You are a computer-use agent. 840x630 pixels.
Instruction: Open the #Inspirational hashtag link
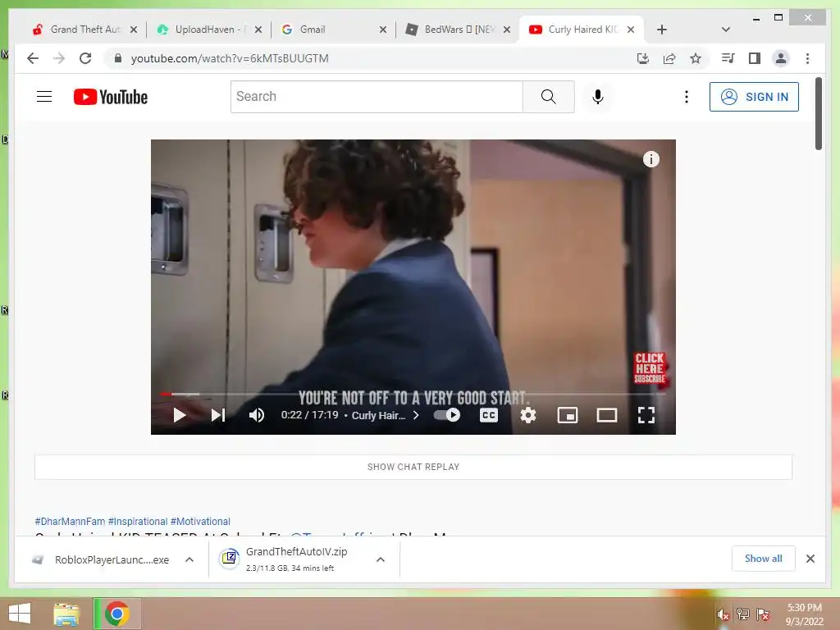pyautogui.click(x=138, y=521)
